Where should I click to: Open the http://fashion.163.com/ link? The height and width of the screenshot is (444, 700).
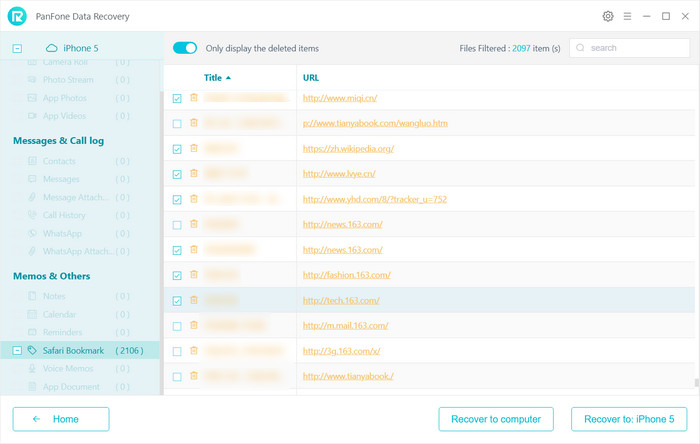[346, 275]
